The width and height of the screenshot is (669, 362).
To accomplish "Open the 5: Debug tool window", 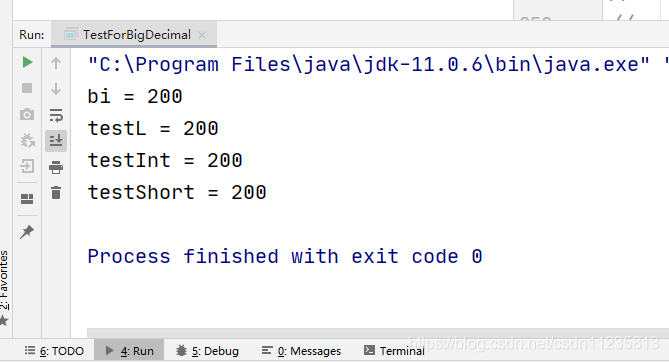I will [x=207, y=351].
